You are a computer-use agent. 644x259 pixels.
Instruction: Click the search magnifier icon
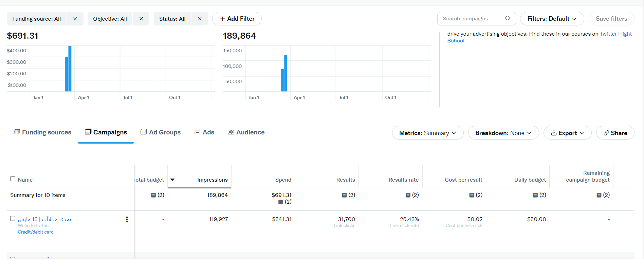(508, 18)
